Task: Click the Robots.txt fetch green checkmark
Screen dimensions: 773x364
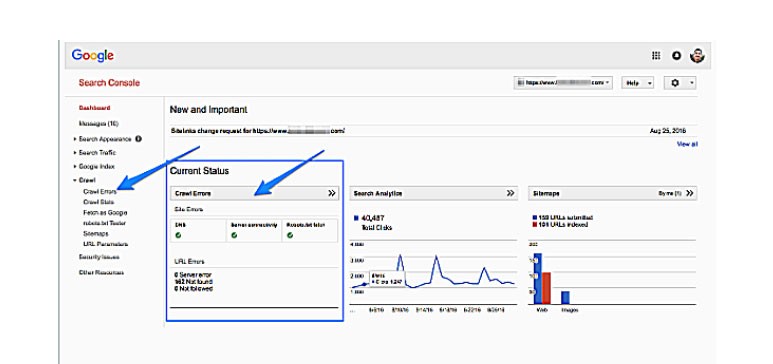Action: point(290,235)
